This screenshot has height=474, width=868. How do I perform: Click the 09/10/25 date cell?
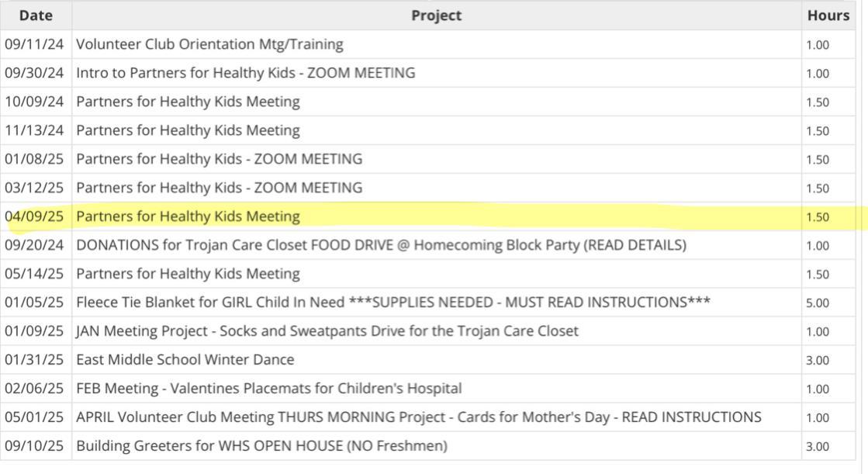pos(35,446)
